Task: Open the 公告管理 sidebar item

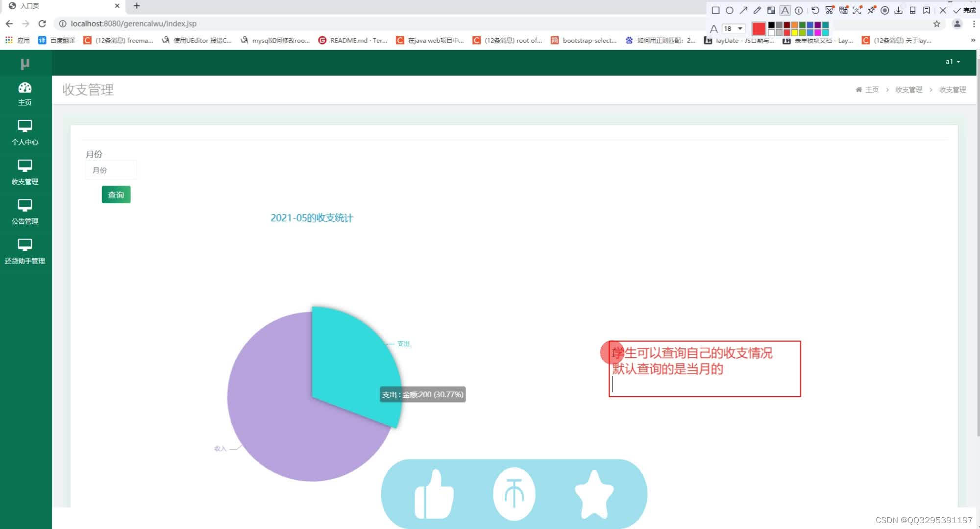Action: coord(25,213)
